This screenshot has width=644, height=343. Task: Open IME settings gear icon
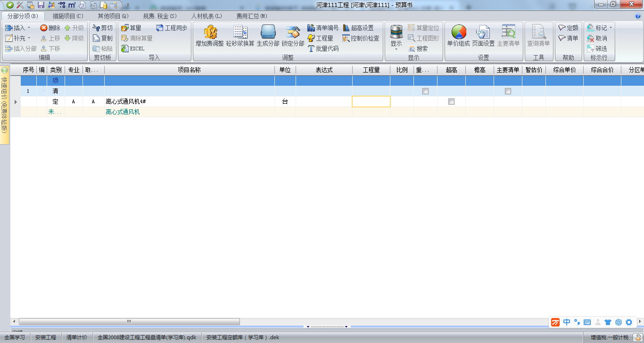(x=629, y=322)
